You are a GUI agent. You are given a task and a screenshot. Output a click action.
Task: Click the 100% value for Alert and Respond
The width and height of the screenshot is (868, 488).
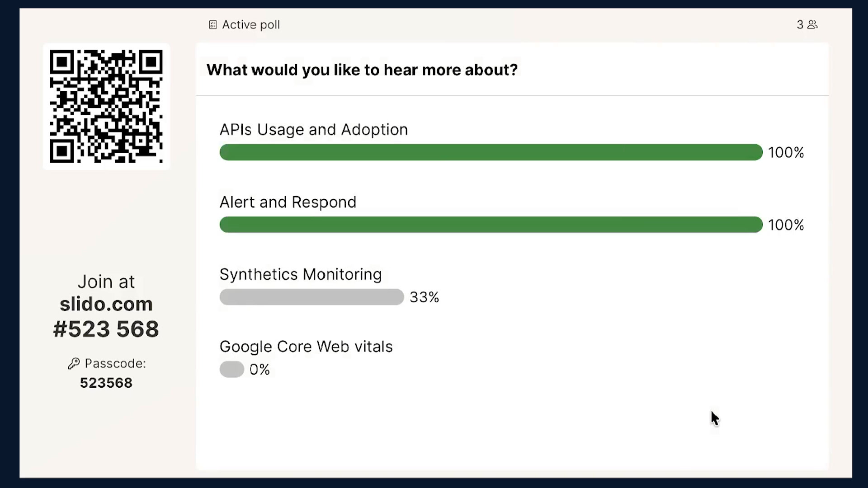786,225
